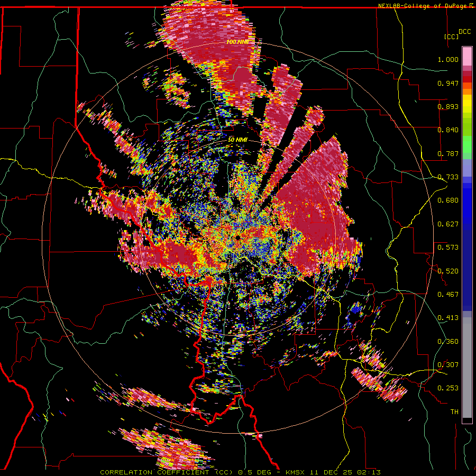Image resolution: width=476 pixels, height=476 pixels.
Task: Click the 0.840 scale value
Action: pos(448,130)
